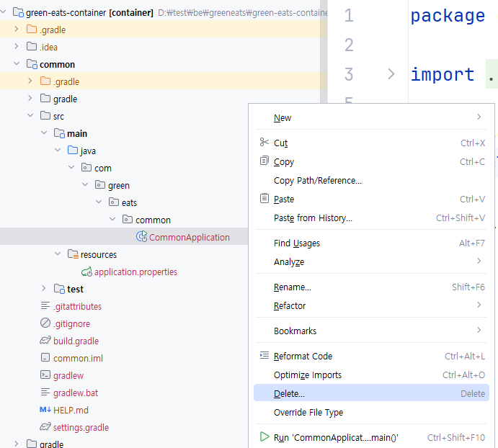The width and height of the screenshot is (498, 448).
Task: Collapse the resources folder
Action: click(58, 254)
